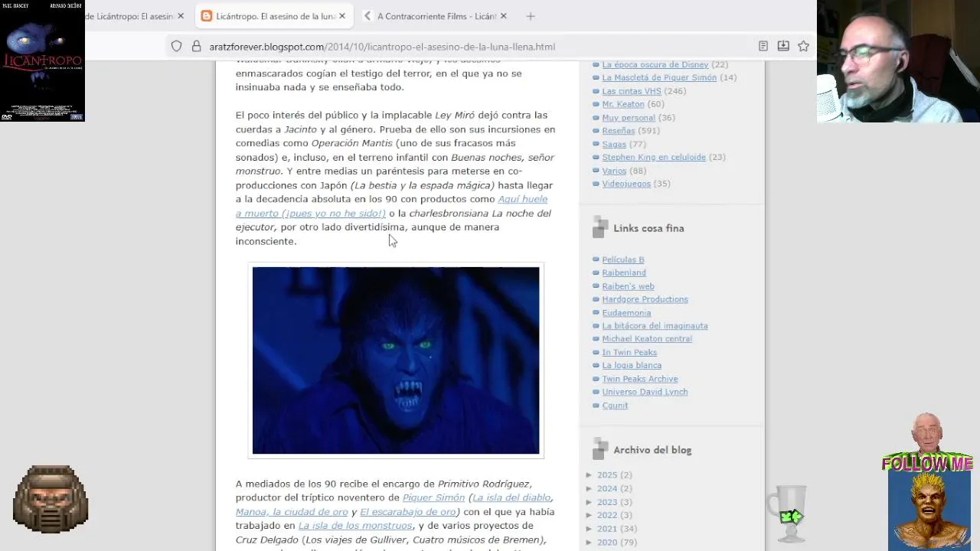Open a new browser tab
Viewport: 980px width, 551px height.
tap(531, 16)
